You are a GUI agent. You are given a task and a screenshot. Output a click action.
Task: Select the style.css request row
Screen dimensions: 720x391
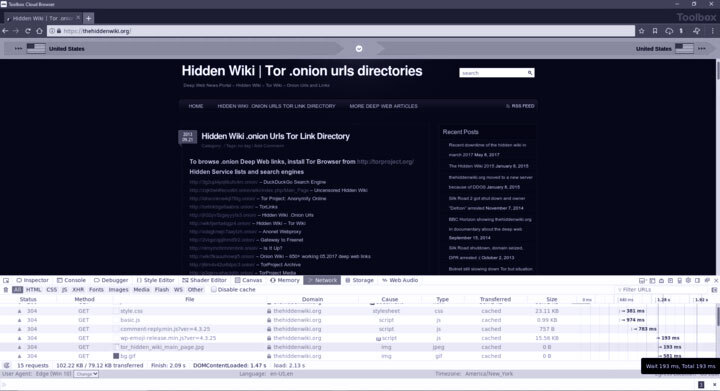coord(357,311)
